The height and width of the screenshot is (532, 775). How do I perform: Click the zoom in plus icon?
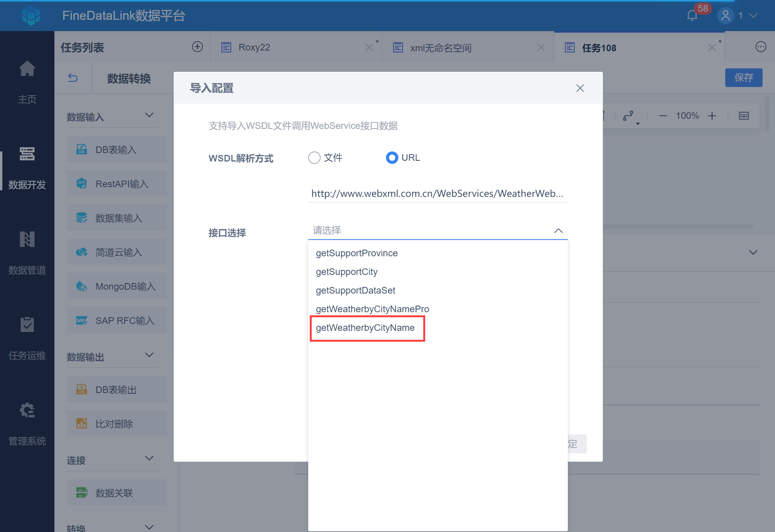[712, 116]
